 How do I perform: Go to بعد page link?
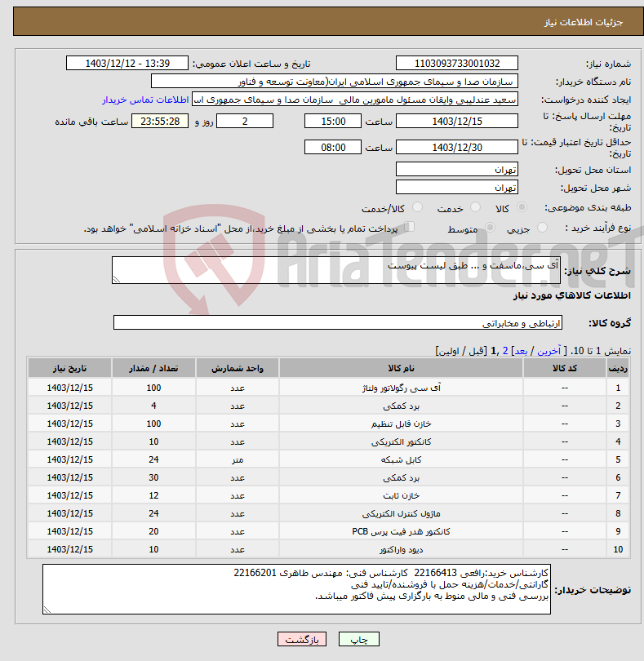click(x=521, y=351)
